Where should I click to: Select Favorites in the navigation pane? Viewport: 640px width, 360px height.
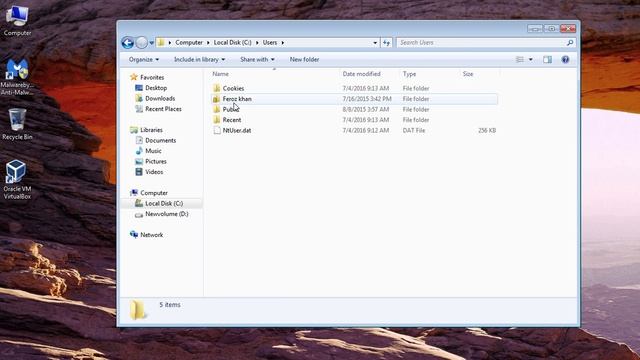(x=152, y=77)
